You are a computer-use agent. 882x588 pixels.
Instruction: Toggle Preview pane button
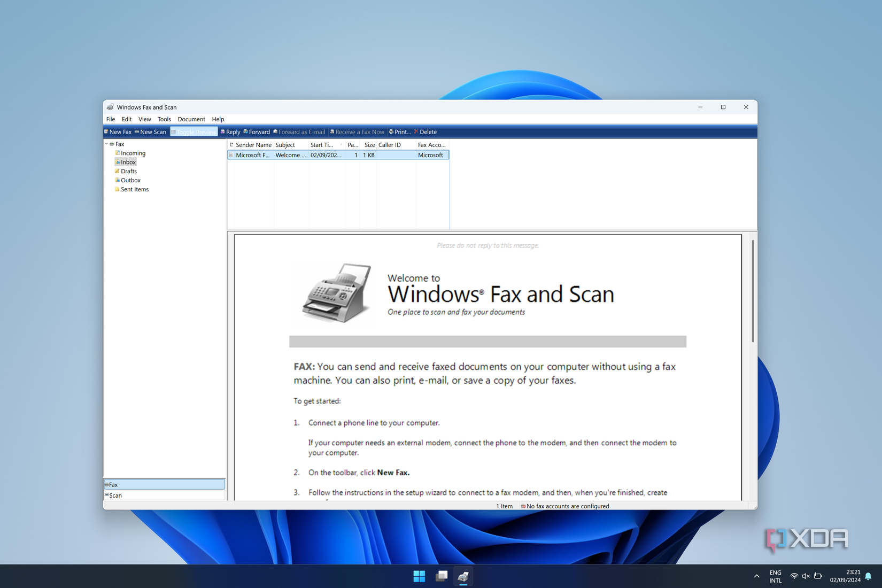194,132
